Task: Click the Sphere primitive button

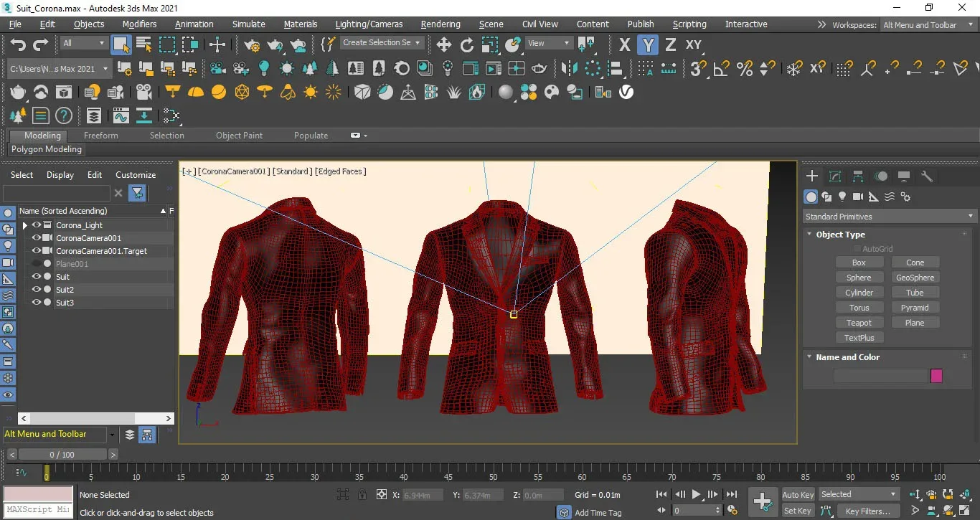Action: click(x=859, y=278)
